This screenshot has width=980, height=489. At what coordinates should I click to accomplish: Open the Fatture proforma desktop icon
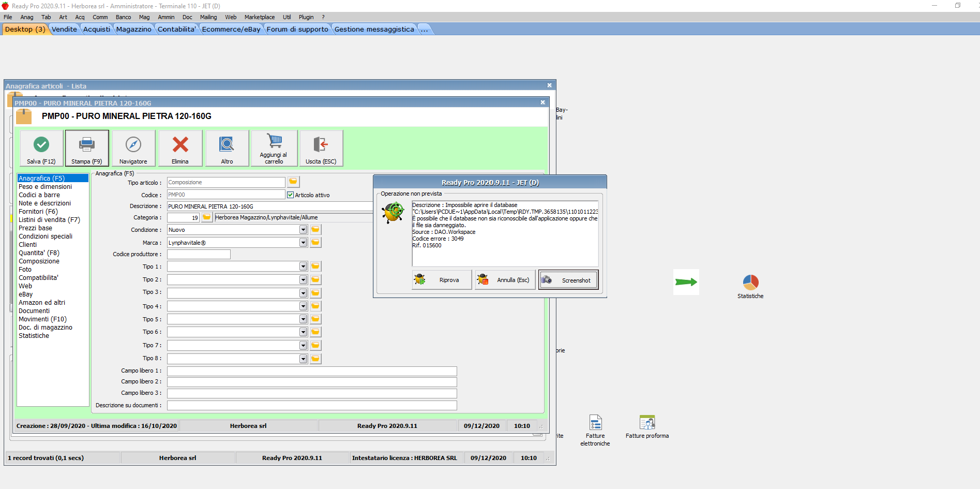click(647, 422)
